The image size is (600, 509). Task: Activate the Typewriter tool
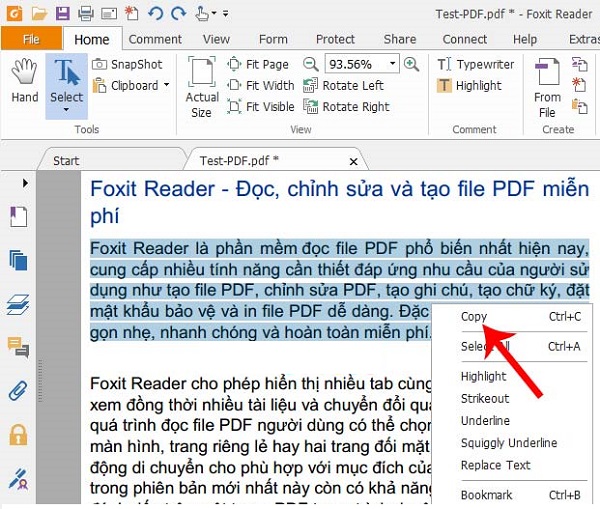pos(476,64)
